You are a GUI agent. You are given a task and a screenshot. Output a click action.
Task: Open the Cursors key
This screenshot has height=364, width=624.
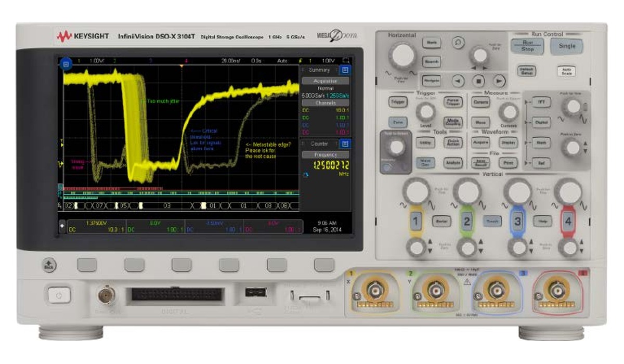point(480,102)
